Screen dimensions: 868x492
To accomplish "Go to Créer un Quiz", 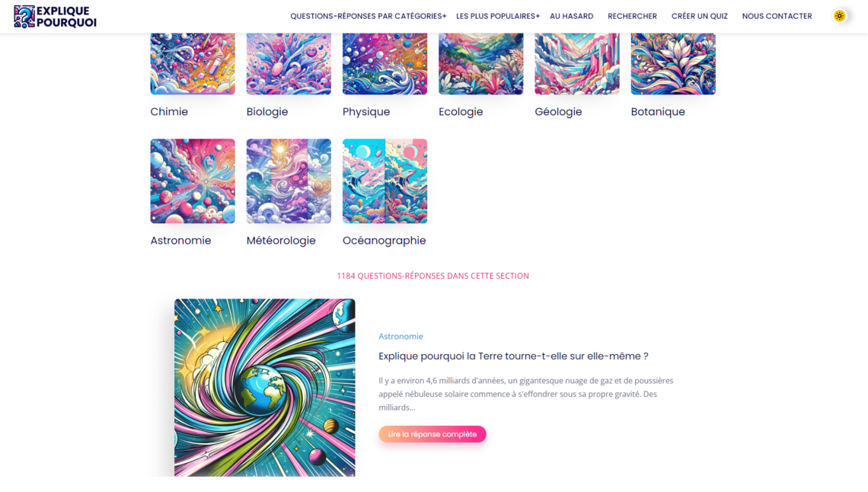I will click(x=700, y=16).
